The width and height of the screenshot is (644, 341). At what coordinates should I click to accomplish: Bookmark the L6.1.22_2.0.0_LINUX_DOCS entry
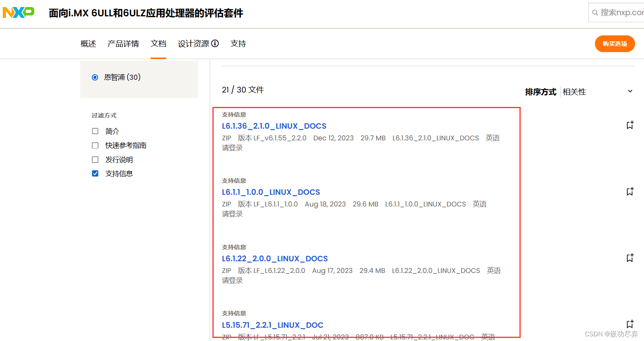pos(630,257)
